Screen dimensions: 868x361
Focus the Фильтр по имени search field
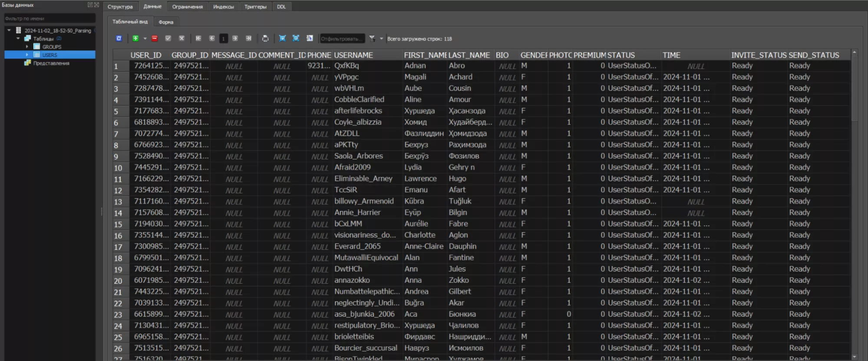[x=50, y=19]
